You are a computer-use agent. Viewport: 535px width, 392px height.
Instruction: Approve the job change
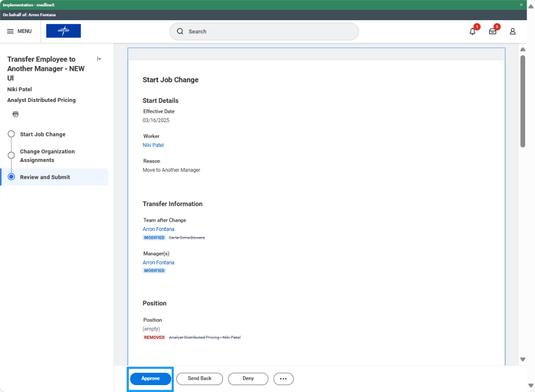point(150,379)
